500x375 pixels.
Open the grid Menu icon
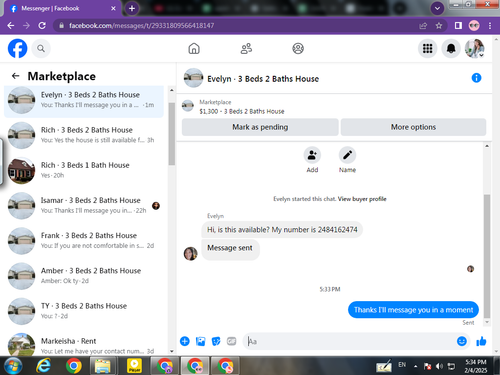[x=428, y=49]
